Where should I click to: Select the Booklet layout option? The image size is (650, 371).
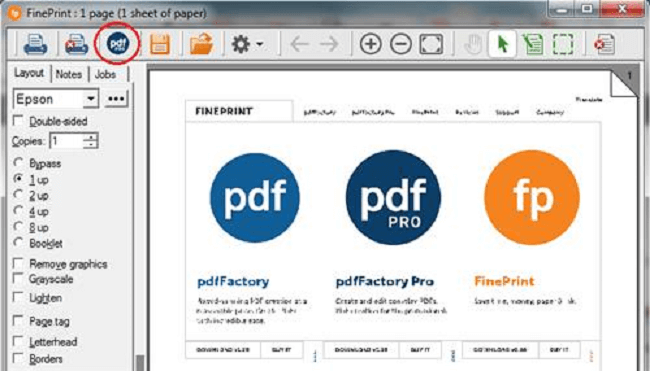pos(18,242)
